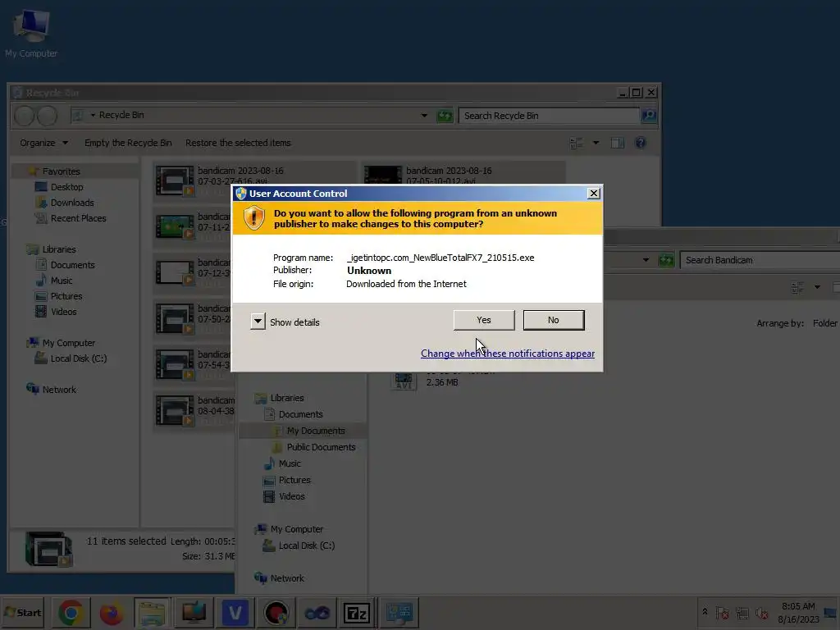840x630 pixels.
Task: Click Yes in User Account Control dialog
Action: click(484, 320)
